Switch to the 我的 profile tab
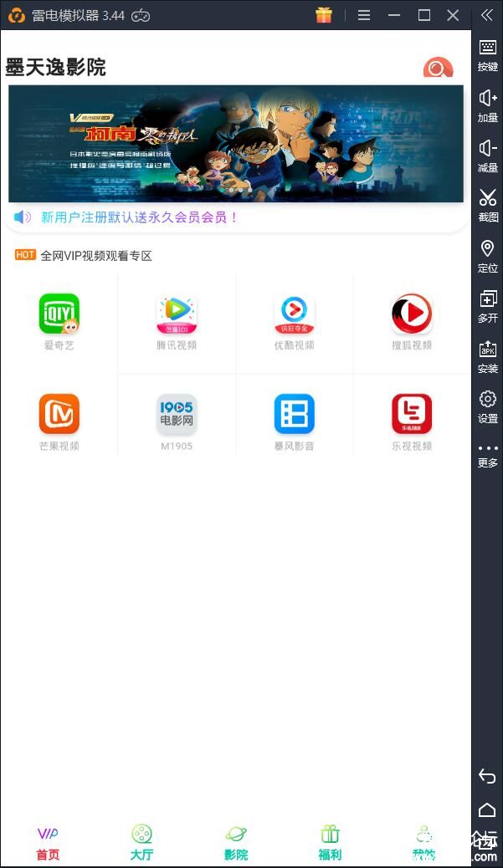The height and width of the screenshot is (868, 503). tap(424, 844)
